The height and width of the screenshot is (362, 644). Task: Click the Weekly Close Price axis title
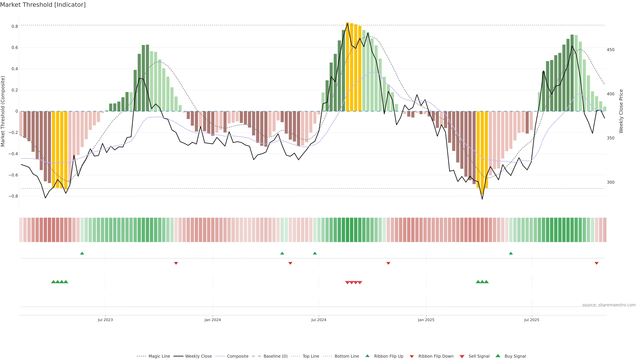pyautogui.click(x=621, y=111)
